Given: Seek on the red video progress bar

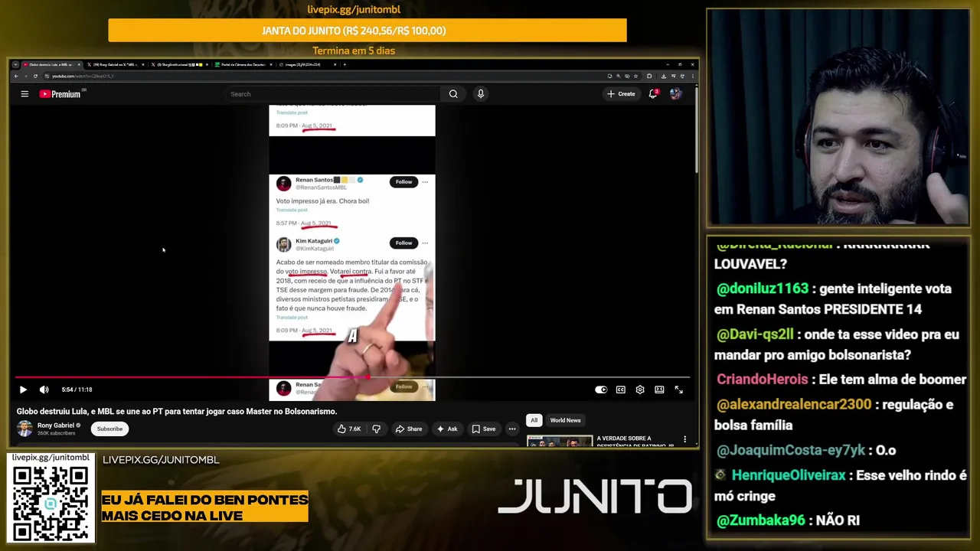Looking at the screenshot, I should point(352,377).
